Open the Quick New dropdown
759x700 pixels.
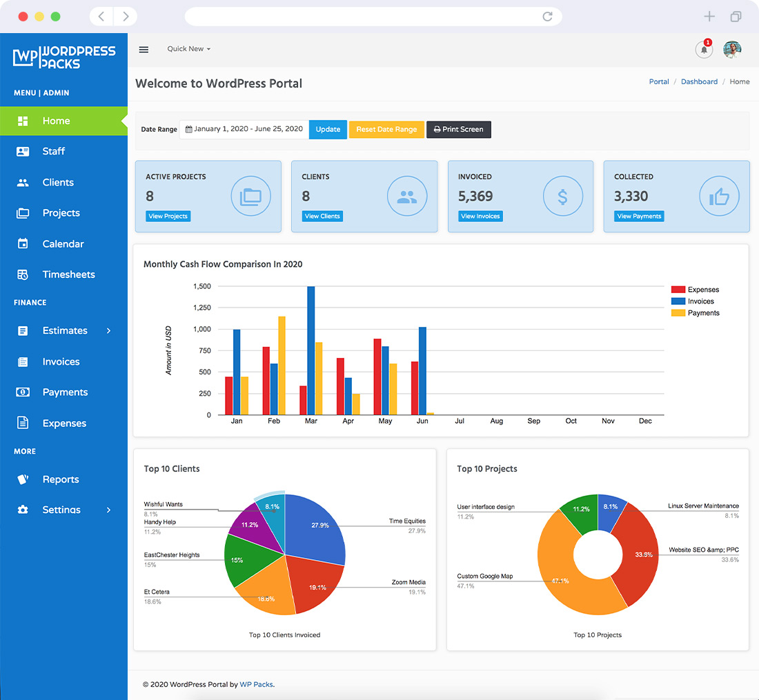pos(188,49)
